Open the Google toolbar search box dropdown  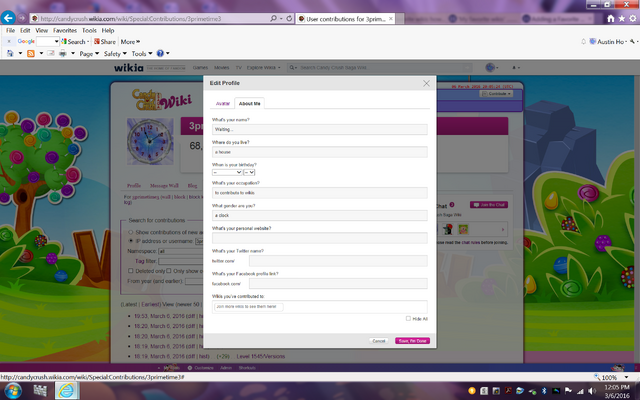point(56,42)
